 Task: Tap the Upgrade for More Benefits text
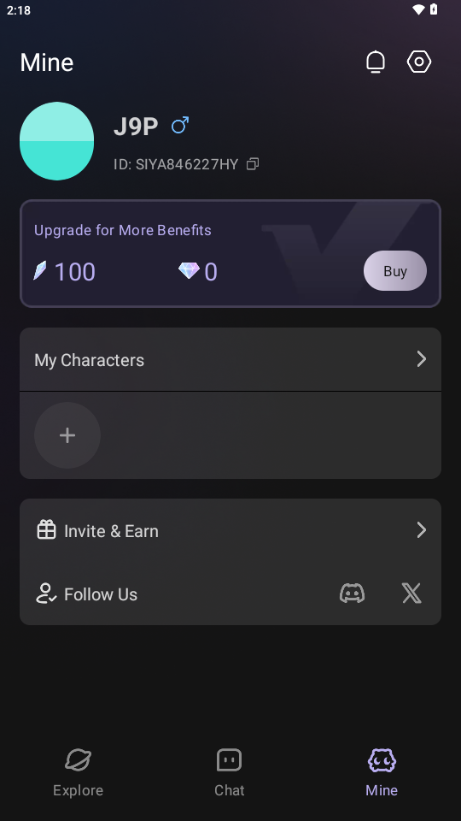[123, 230]
